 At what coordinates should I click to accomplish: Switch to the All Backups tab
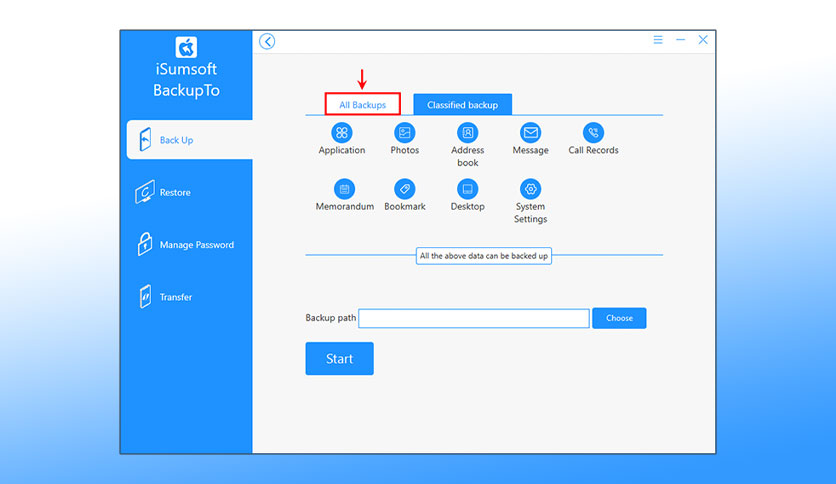click(x=363, y=104)
